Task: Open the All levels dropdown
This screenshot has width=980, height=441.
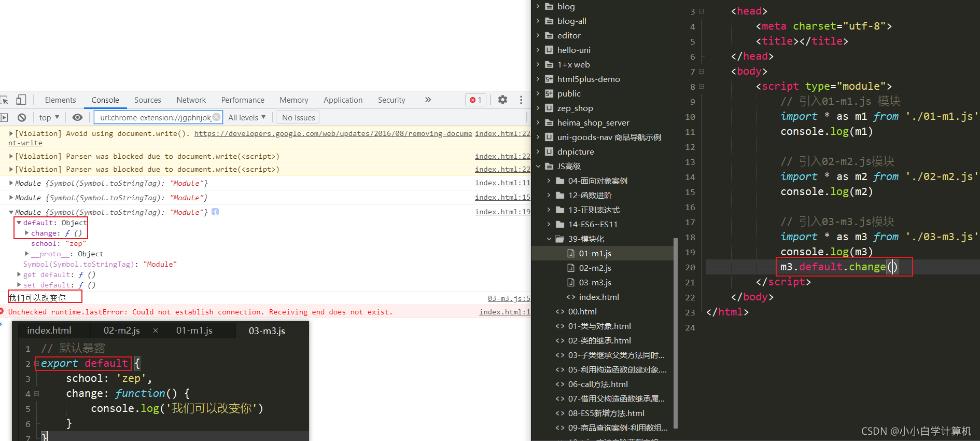Action: click(247, 117)
